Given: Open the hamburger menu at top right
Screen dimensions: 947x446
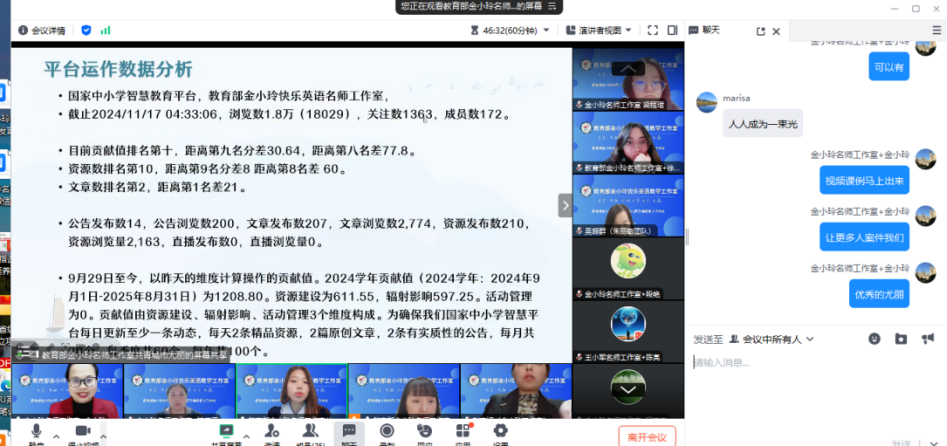Looking at the screenshot, I should click(937, 30).
